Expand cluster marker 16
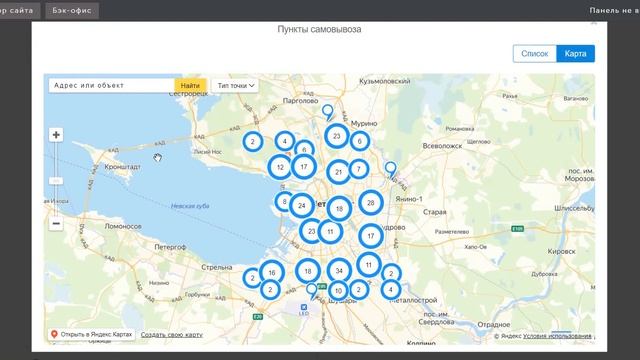The image size is (640, 360). point(272,272)
